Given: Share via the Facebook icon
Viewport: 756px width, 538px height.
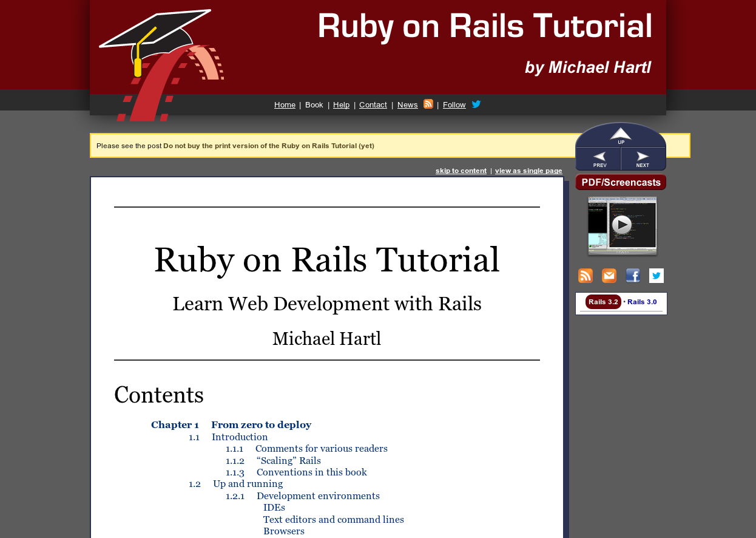Looking at the screenshot, I should [x=633, y=276].
